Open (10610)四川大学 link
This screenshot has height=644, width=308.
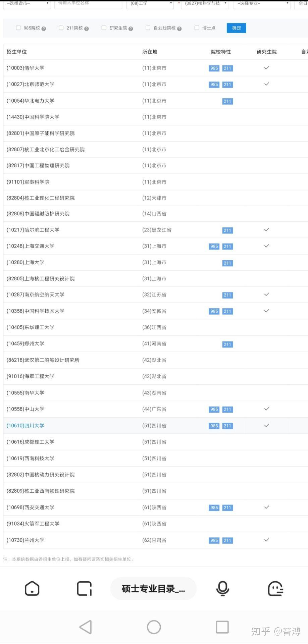click(25, 426)
